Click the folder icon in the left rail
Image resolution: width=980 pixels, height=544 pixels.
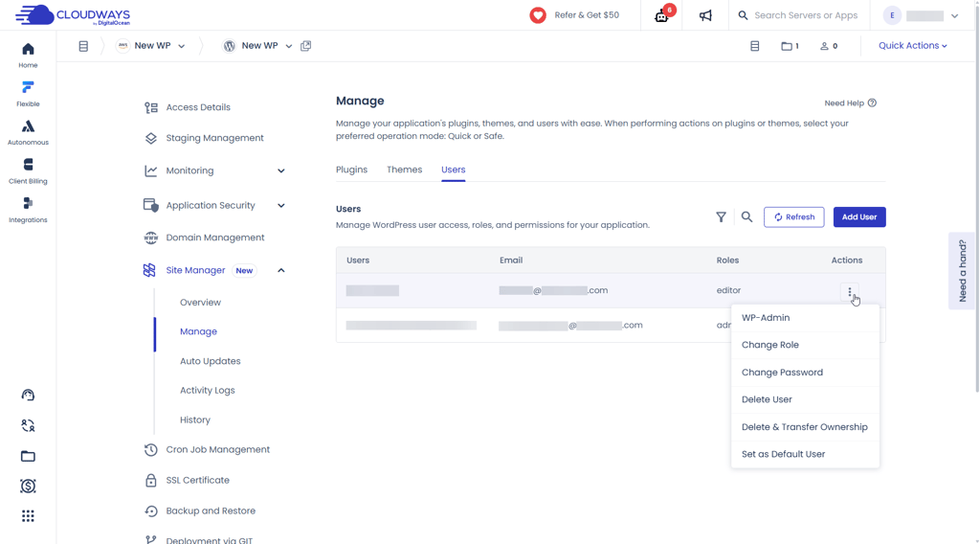[x=28, y=456]
